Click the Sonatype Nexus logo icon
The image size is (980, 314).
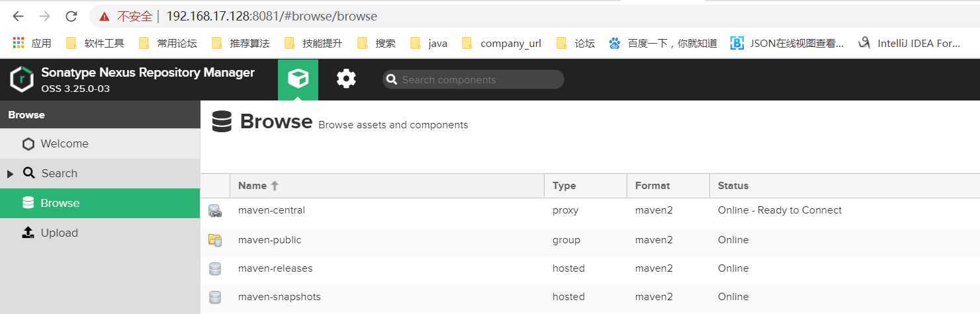[22, 79]
